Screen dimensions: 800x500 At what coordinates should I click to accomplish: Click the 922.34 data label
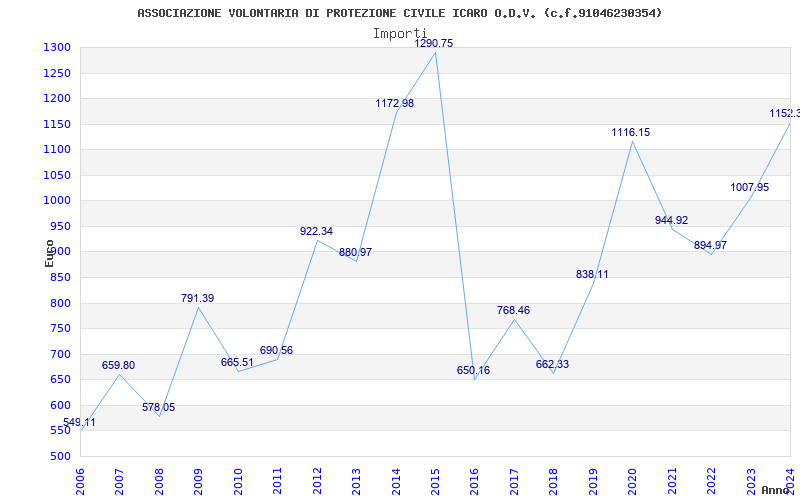click(x=316, y=232)
